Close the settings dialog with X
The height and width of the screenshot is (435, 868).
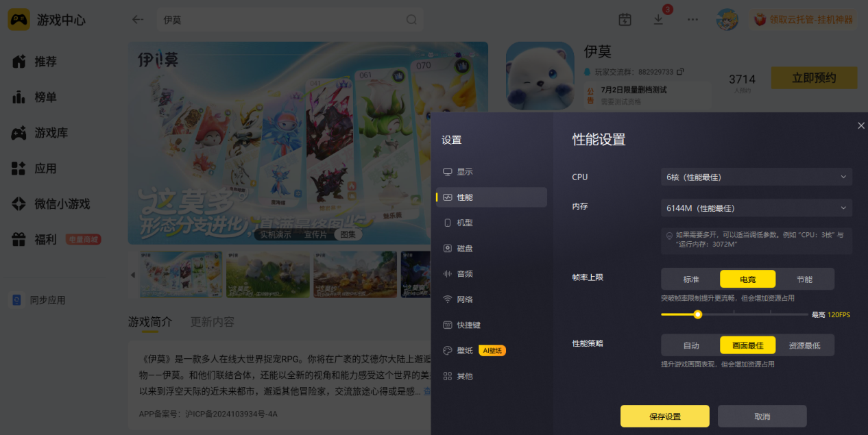pyautogui.click(x=861, y=125)
